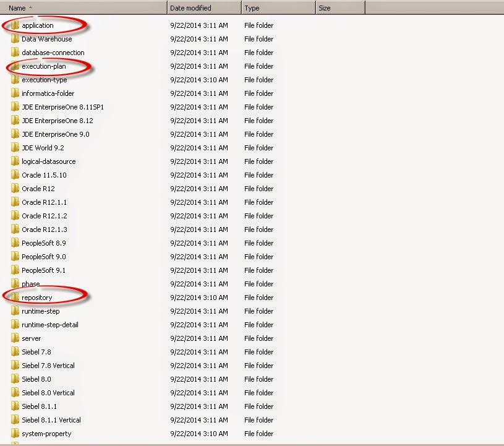The height and width of the screenshot is (446, 504).
Task: Click the JDE World 9.2 folder icon
Action: (x=15, y=148)
